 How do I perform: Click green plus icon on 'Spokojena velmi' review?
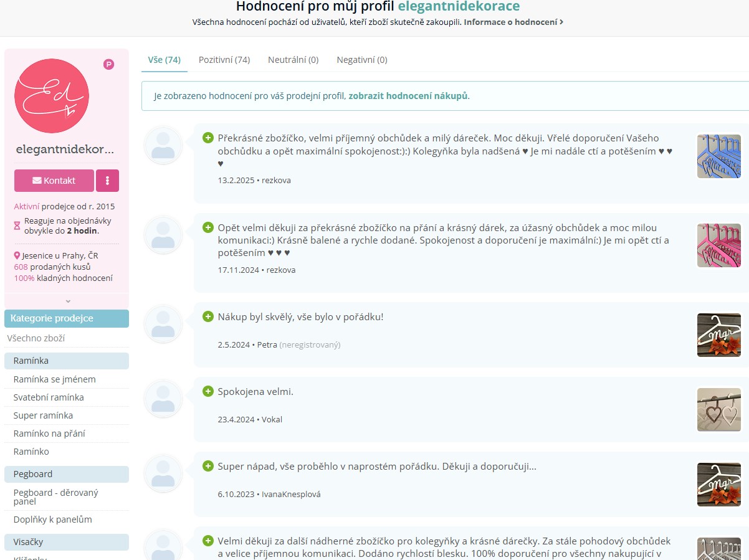click(208, 391)
